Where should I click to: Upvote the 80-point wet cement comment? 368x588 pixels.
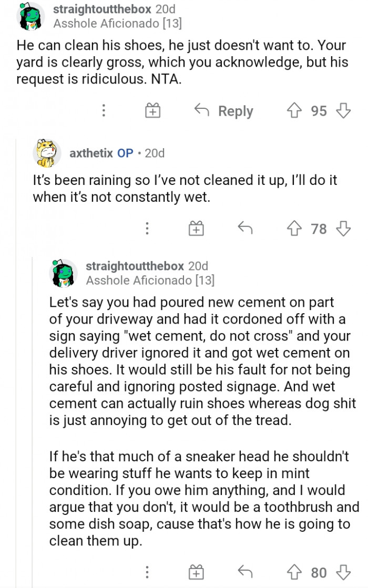coord(294,572)
